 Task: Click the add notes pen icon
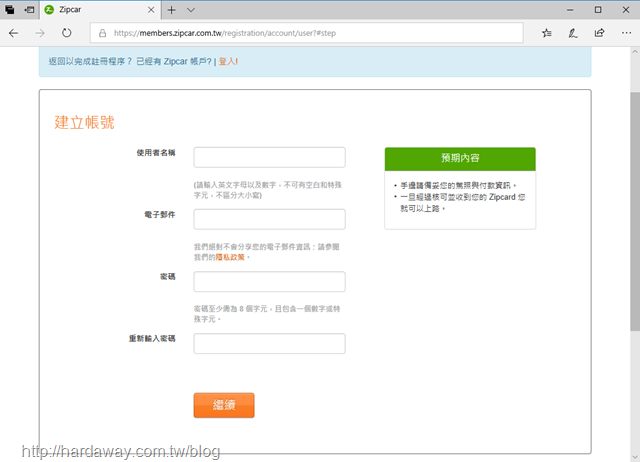click(573, 33)
